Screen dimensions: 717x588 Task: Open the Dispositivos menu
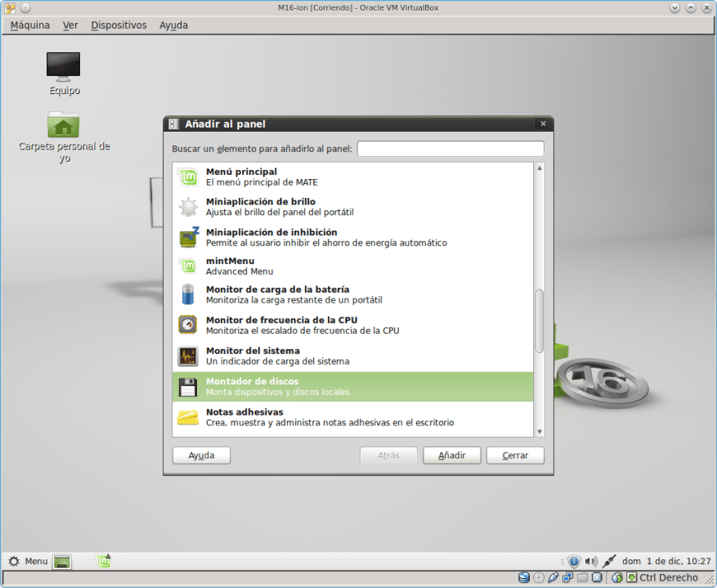tap(119, 25)
